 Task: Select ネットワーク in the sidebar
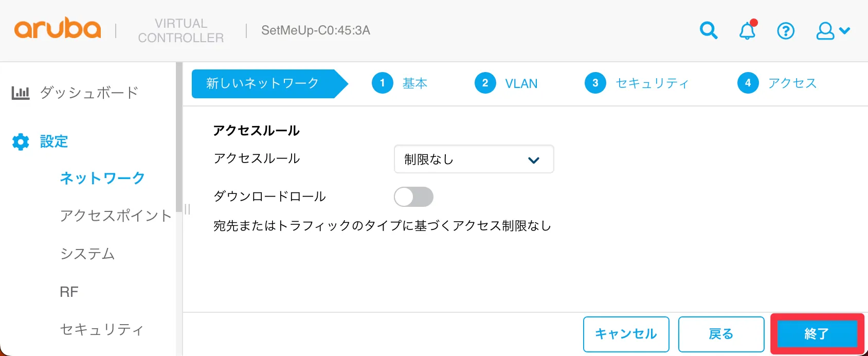[102, 178]
